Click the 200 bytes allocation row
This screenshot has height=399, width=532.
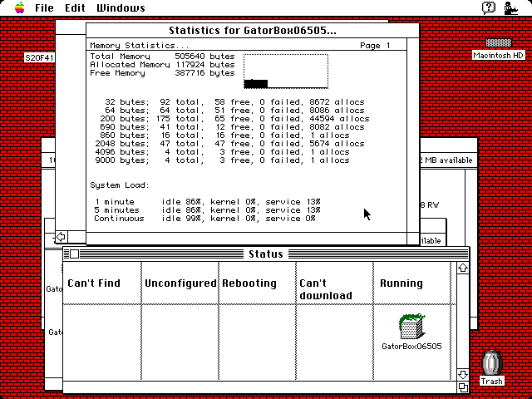click(234, 119)
